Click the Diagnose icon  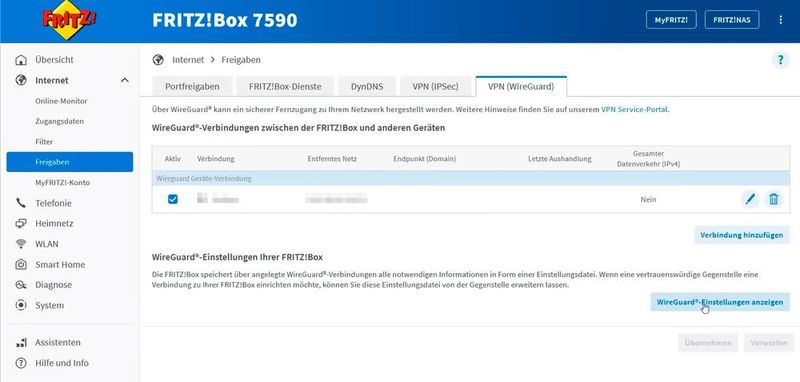click(21, 285)
